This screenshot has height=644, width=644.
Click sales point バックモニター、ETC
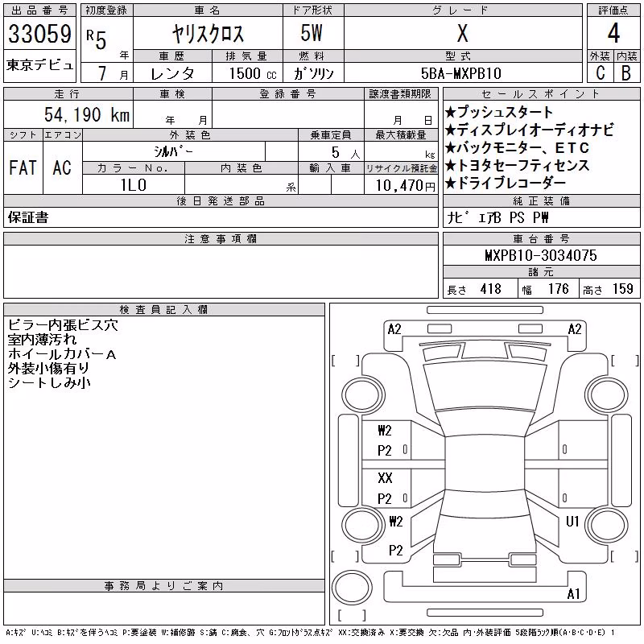(518, 147)
